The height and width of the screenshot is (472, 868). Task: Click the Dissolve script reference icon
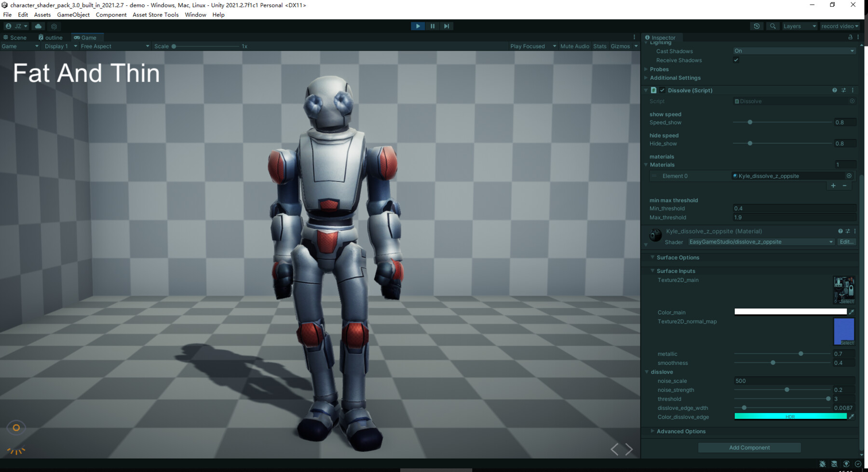click(851, 101)
